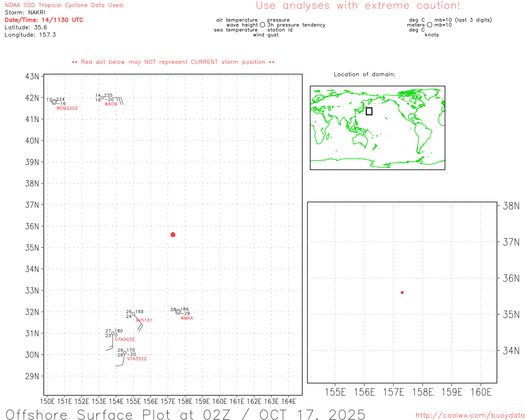Click 'air temperature' in the legend
Screen dimensions: 525x420
[x=237, y=20]
